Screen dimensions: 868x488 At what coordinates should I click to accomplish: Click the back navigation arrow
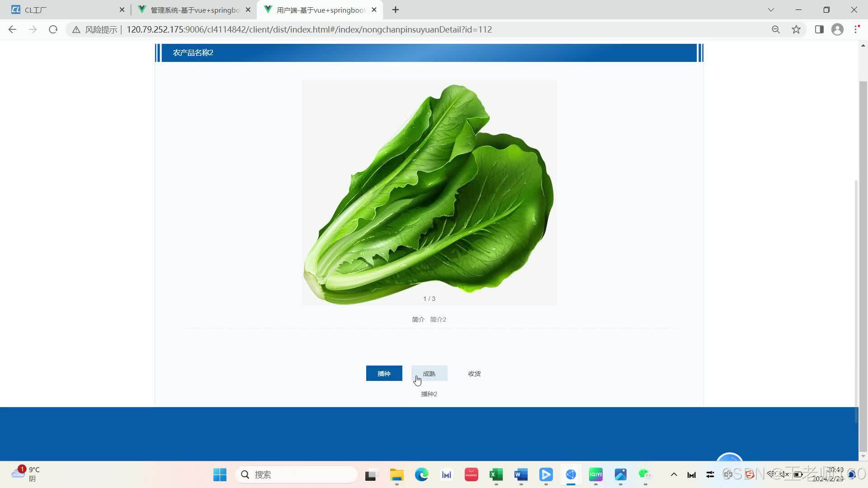point(12,29)
